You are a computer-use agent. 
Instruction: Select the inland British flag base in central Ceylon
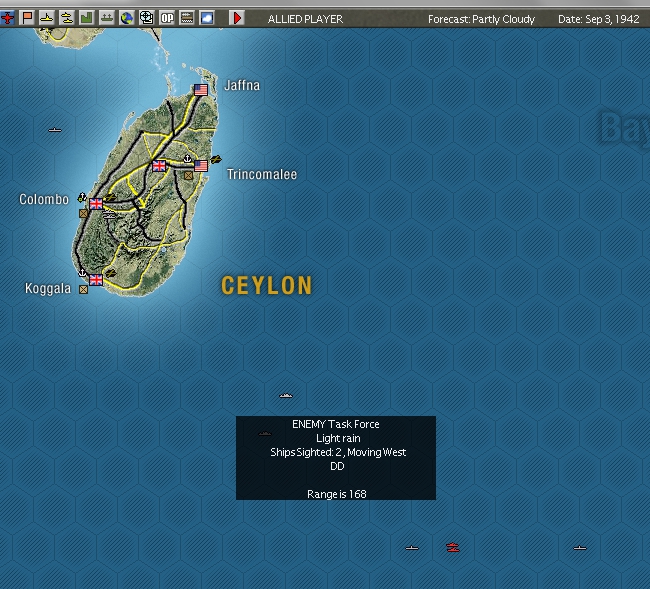click(x=159, y=166)
